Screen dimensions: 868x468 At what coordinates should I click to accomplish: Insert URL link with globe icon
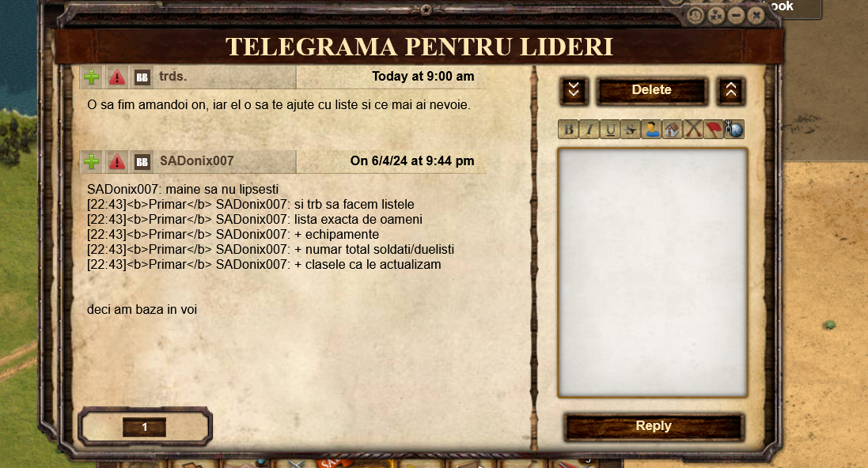tap(734, 130)
